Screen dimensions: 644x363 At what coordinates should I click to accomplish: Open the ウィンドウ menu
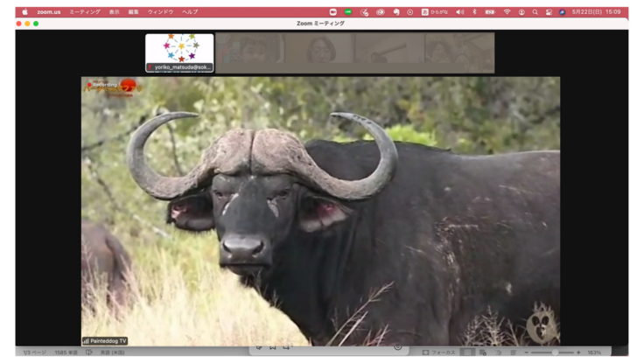[x=160, y=12]
